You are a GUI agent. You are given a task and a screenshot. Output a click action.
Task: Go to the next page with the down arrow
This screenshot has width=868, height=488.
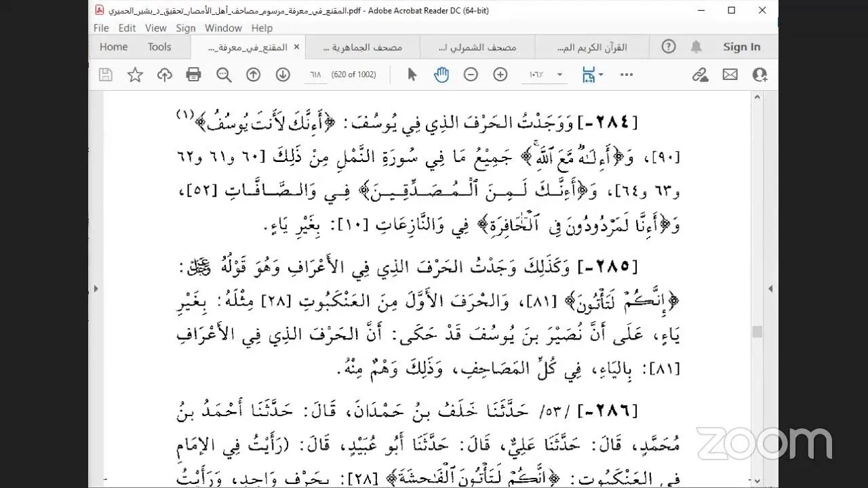[283, 75]
